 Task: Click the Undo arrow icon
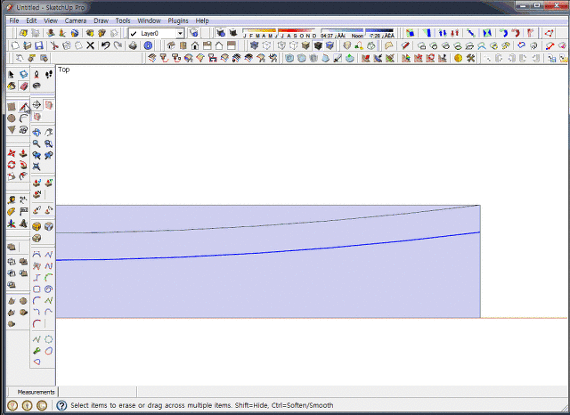click(105, 45)
